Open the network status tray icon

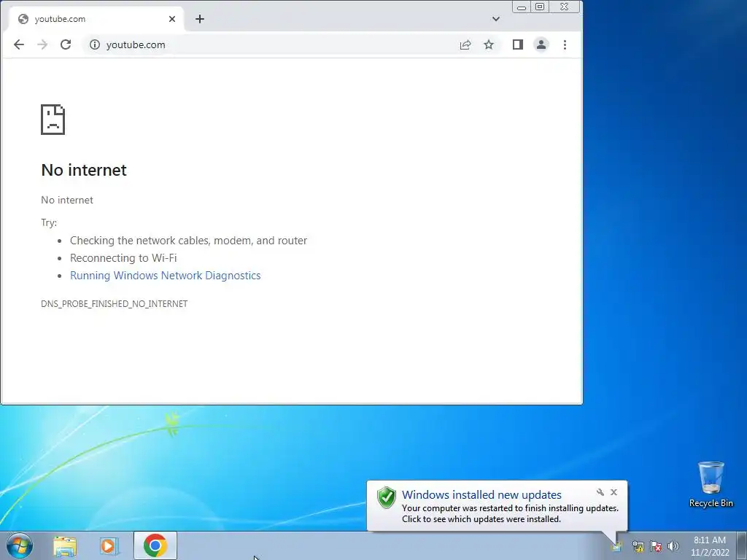click(x=638, y=546)
